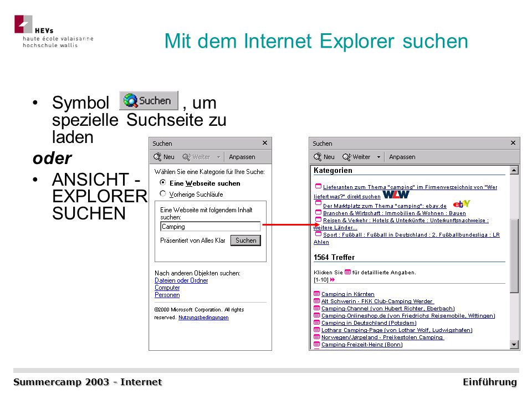Click the HEVs school logo
The height and width of the screenshot is (399, 532).
(54, 32)
